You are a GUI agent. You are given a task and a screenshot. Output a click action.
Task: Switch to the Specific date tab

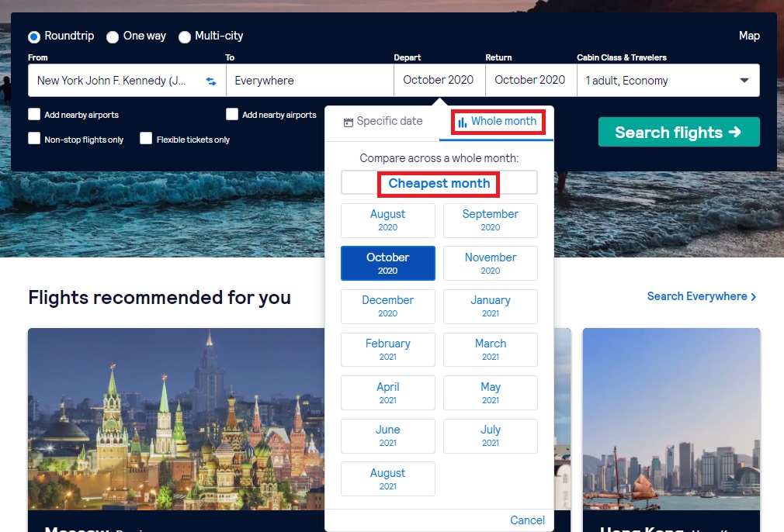point(383,122)
